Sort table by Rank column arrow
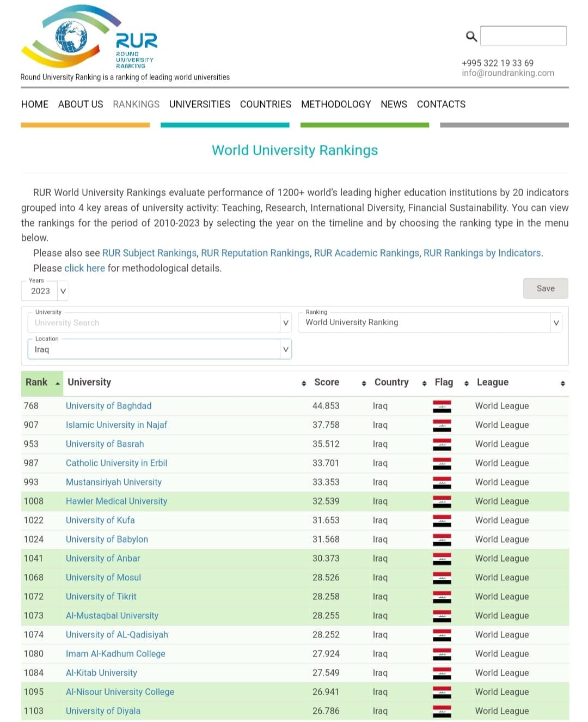588x722 pixels. pyautogui.click(x=58, y=384)
